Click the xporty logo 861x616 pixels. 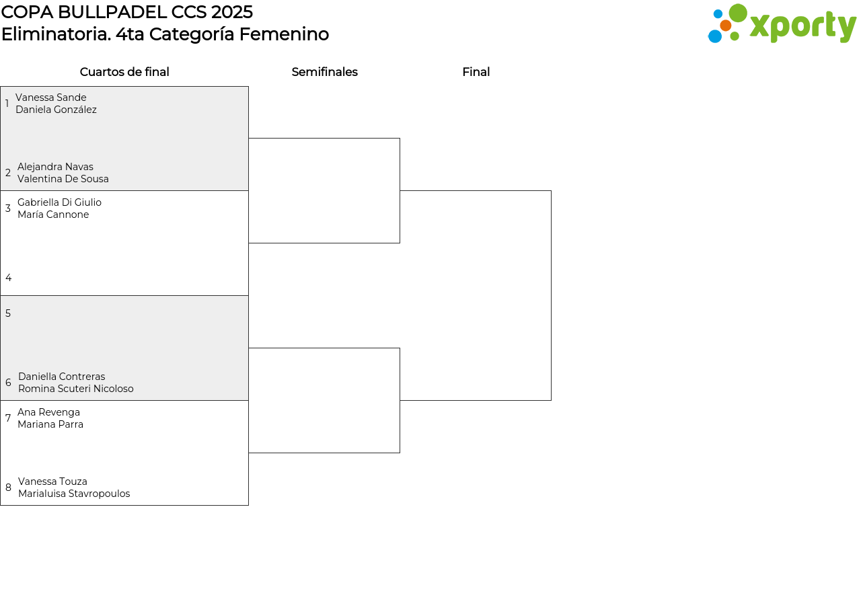[x=782, y=24]
